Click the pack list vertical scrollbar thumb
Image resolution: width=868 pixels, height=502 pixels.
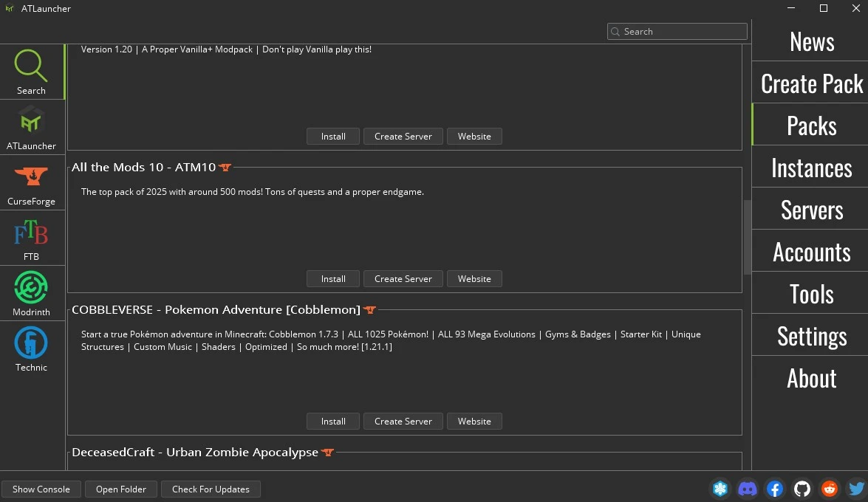[748, 237]
